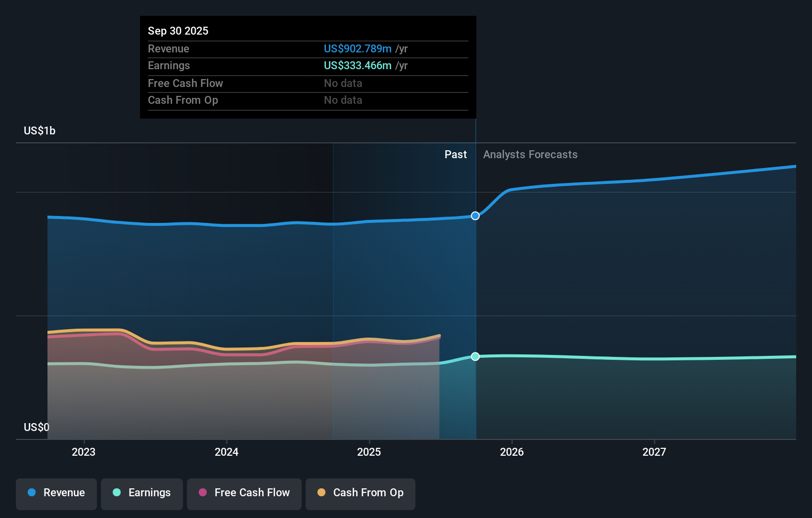Viewport: 812px width, 518px height.
Task: Click the pink Free Cash Flow dot icon
Action: 202,493
